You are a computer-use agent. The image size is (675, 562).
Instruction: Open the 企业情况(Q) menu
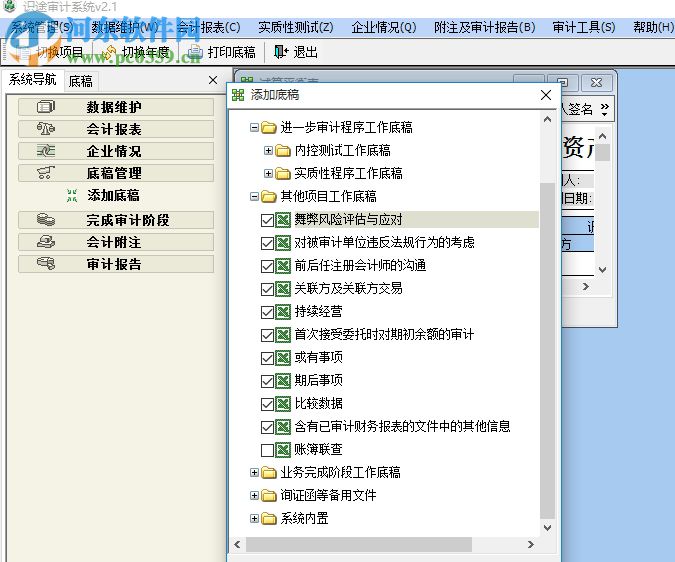point(384,28)
